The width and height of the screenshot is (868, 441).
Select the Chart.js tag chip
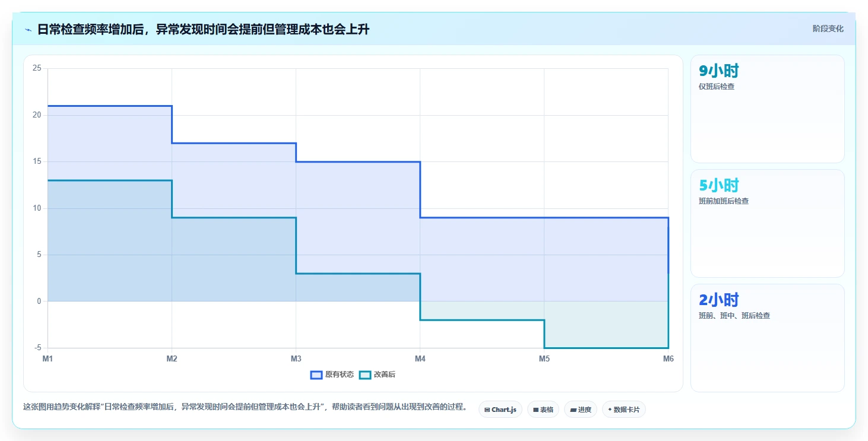point(500,410)
